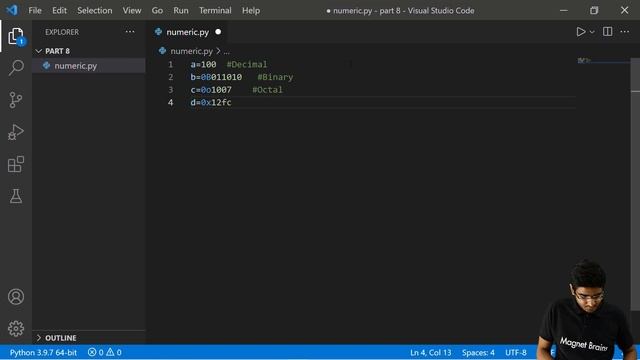Open the Extensions view icon

pyautogui.click(x=16, y=164)
